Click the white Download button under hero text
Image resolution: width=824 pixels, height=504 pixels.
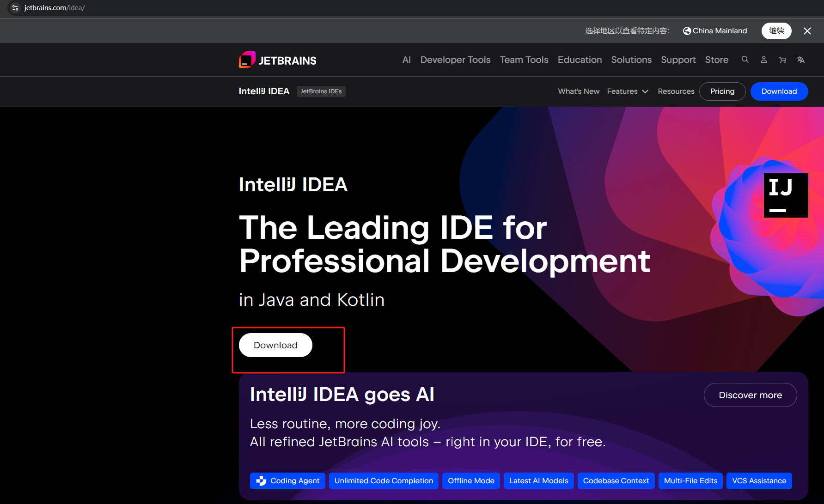point(275,345)
